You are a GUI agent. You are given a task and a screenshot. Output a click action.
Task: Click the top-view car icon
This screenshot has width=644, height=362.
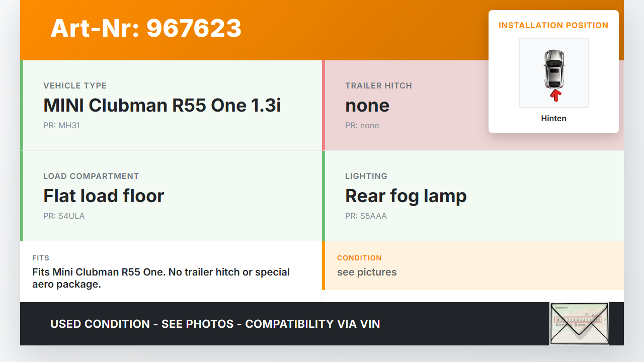(x=553, y=68)
